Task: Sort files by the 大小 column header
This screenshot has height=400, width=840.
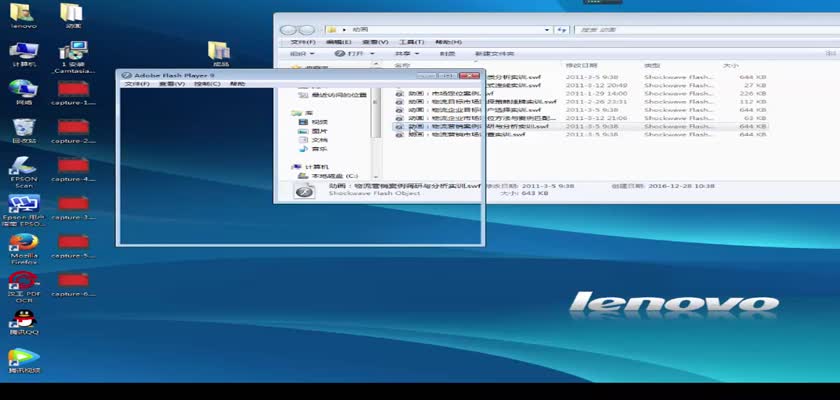Action: [x=731, y=65]
